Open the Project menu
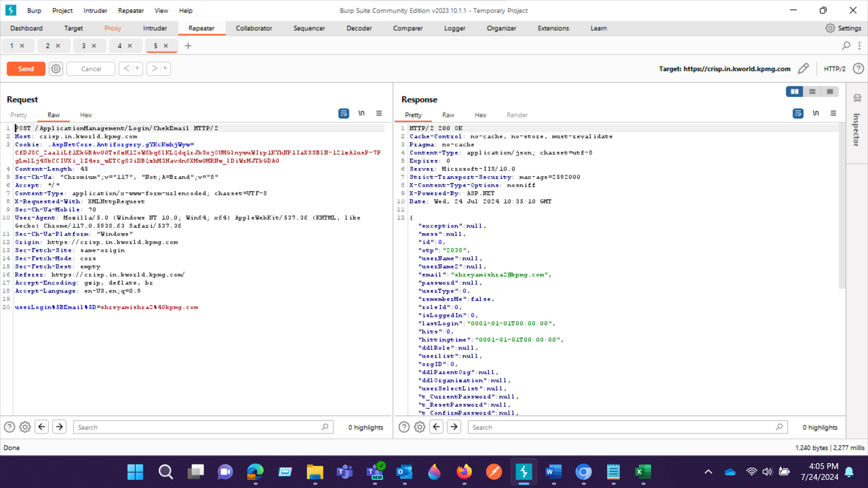 point(62,10)
